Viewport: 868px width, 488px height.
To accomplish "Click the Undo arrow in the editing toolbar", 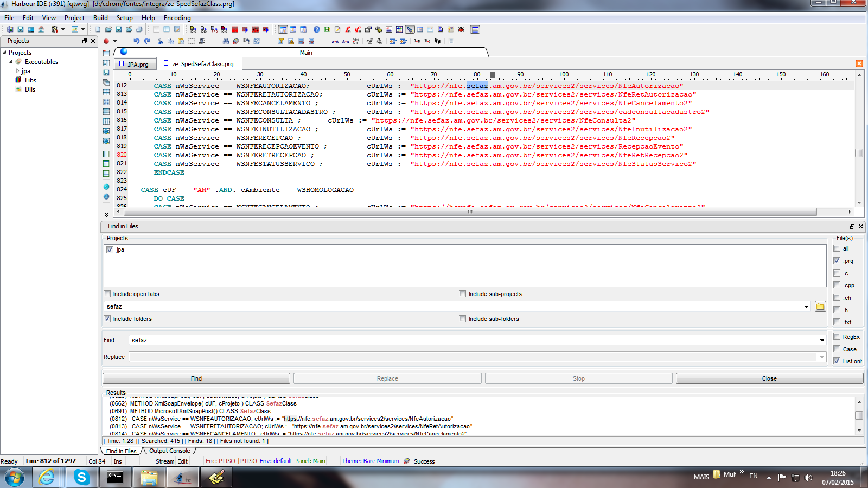I will [136, 41].
